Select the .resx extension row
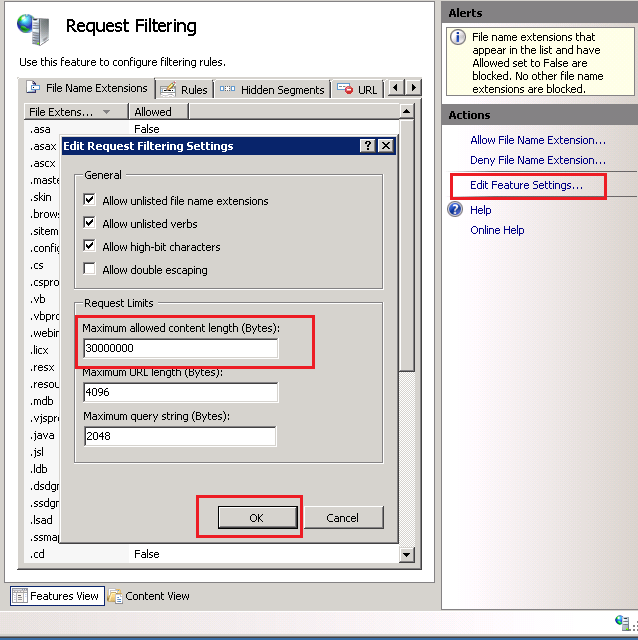This screenshot has width=638, height=640. click(x=42, y=367)
